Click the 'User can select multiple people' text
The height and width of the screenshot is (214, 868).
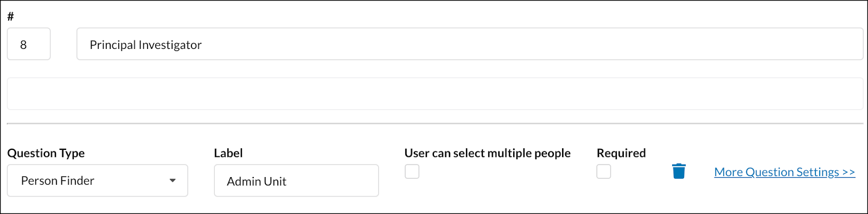click(487, 153)
